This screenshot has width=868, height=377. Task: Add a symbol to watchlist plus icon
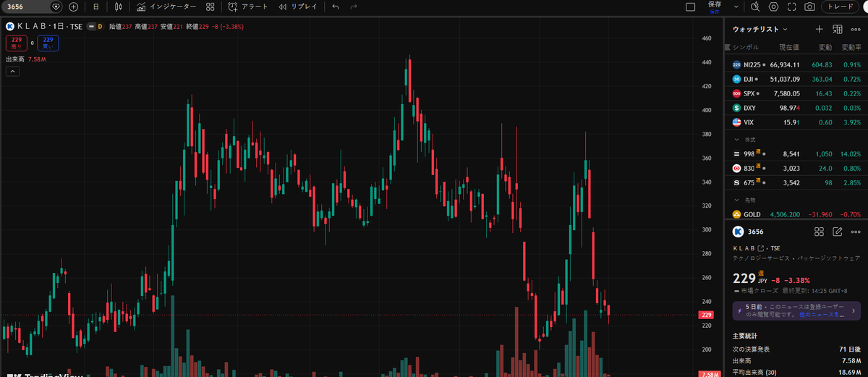[x=820, y=29]
